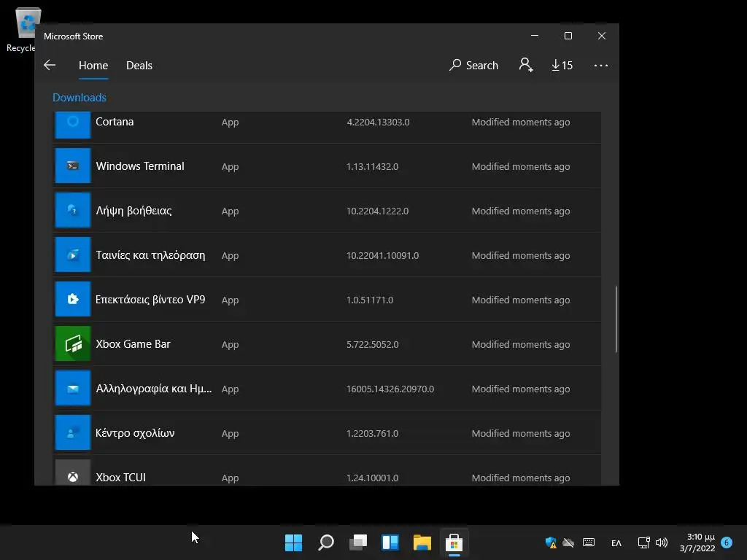Select the Κέντρο σχολίων app name
747x560 pixels.
[135, 433]
